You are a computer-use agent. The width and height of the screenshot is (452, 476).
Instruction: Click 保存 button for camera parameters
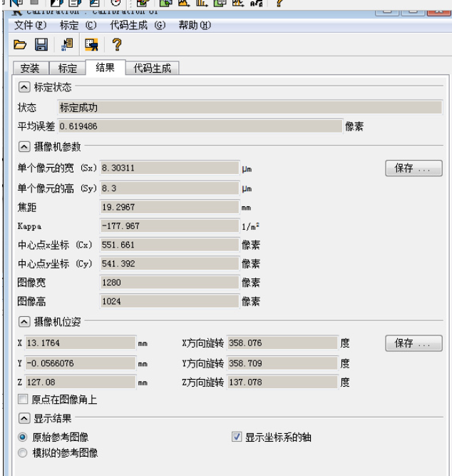click(414, 168)
